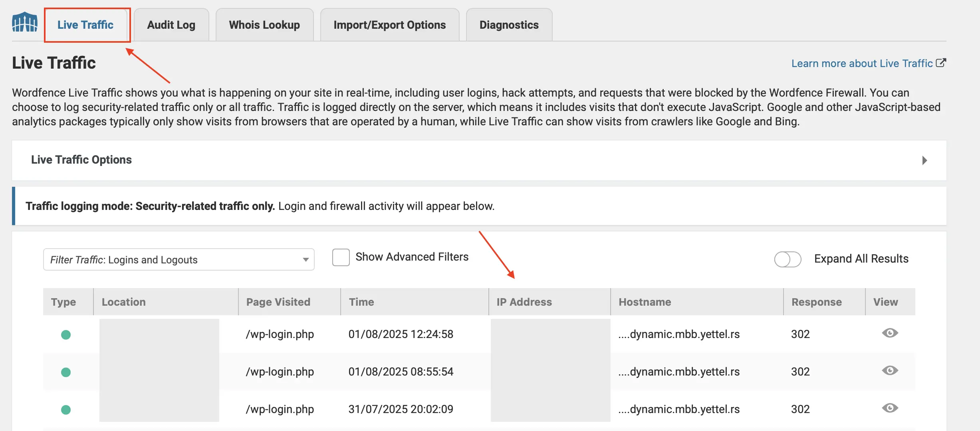Enable Show Advanced Filters
Viewport: 980px width, 431px height.
340,257
